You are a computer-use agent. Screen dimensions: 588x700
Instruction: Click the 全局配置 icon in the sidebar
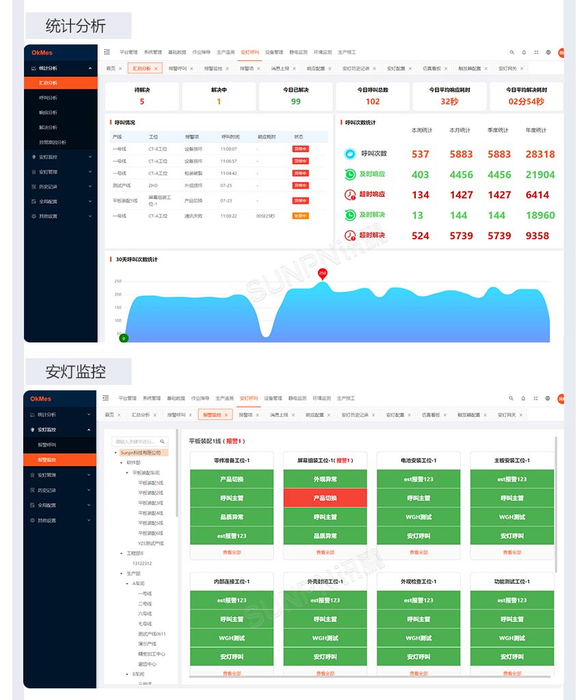[x=33, y=201]
